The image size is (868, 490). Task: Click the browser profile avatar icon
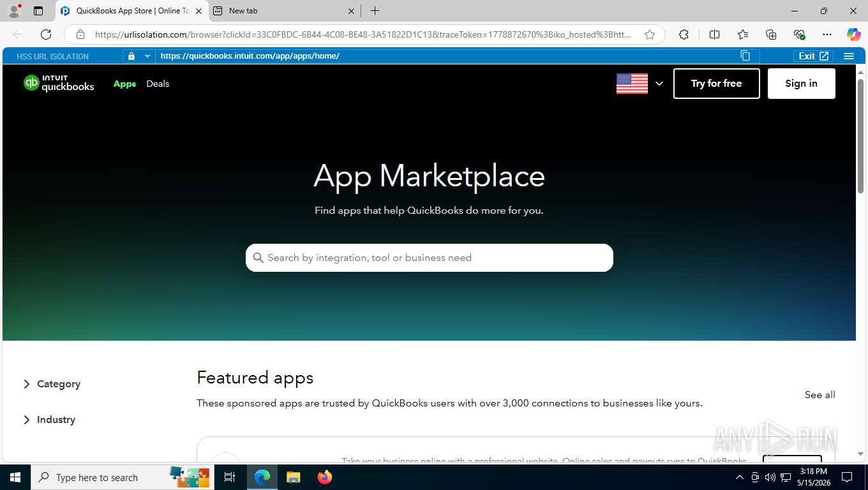point(13,11)
